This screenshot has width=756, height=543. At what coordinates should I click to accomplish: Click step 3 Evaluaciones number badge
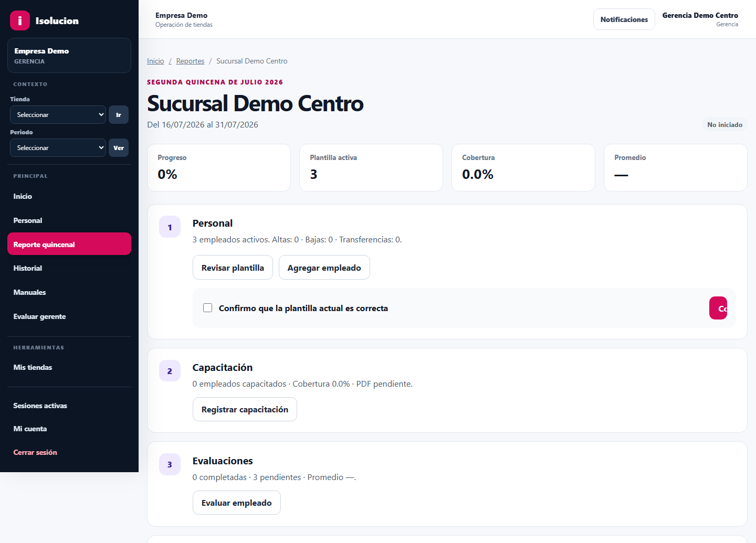pos(170,464)
